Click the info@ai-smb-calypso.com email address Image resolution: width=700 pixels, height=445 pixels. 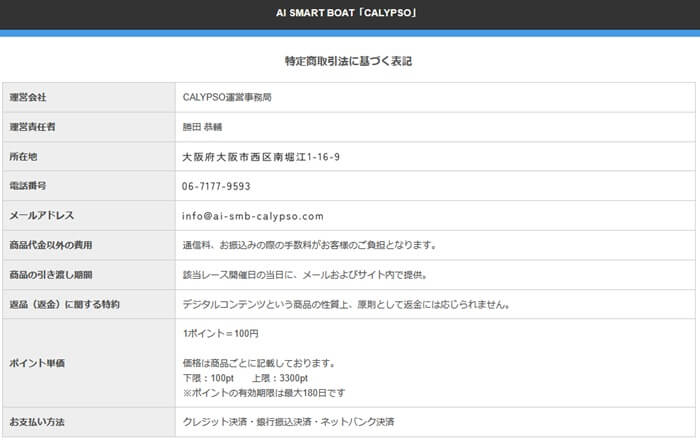(253, 215)
